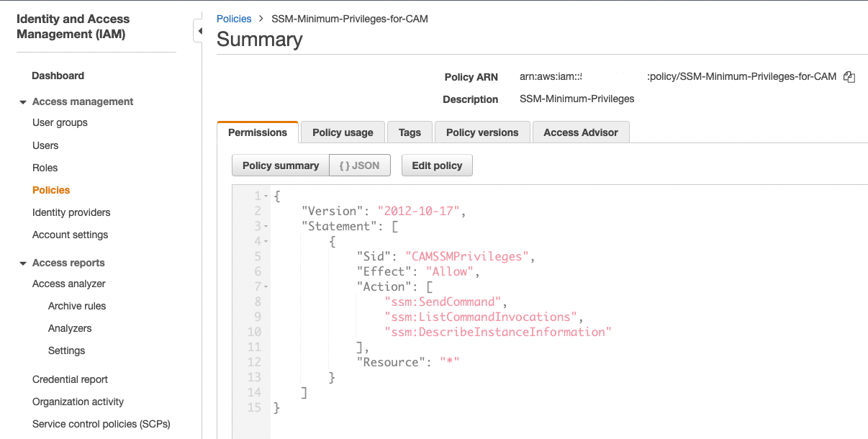This screenshot has width=868, height=439.
Task: View Service control policies (SCPs)
Action: point(101,424)
